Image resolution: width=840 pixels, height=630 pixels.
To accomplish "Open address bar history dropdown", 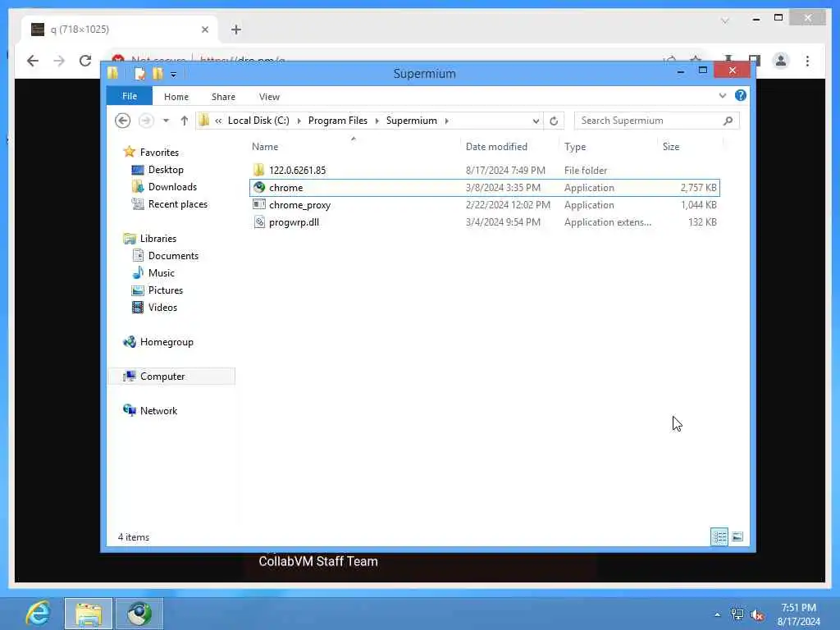I will pyautogui.click(x=535, y=121).
